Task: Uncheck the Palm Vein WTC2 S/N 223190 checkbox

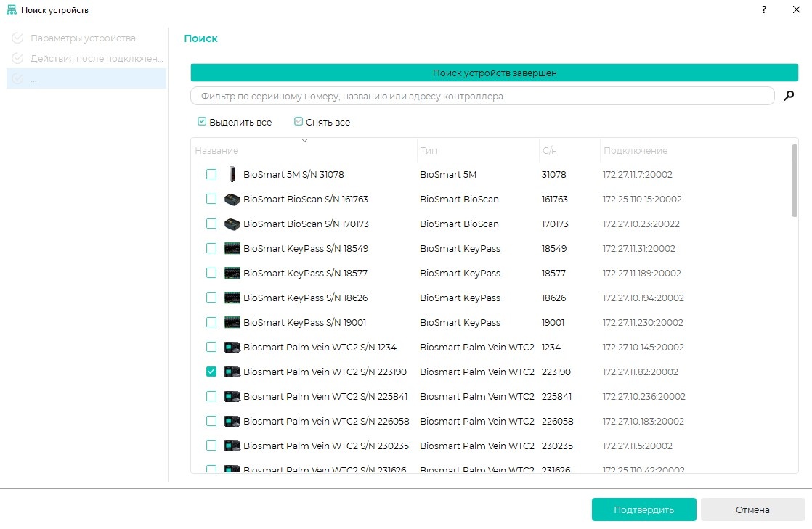Action: tap(211, 372)
